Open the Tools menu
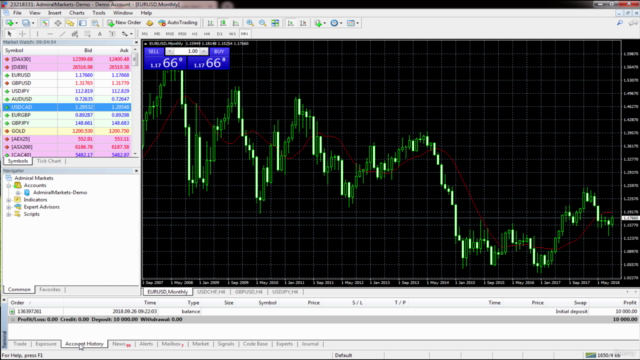This screenshot has width=640, height=360. click(x=98, y=13)
